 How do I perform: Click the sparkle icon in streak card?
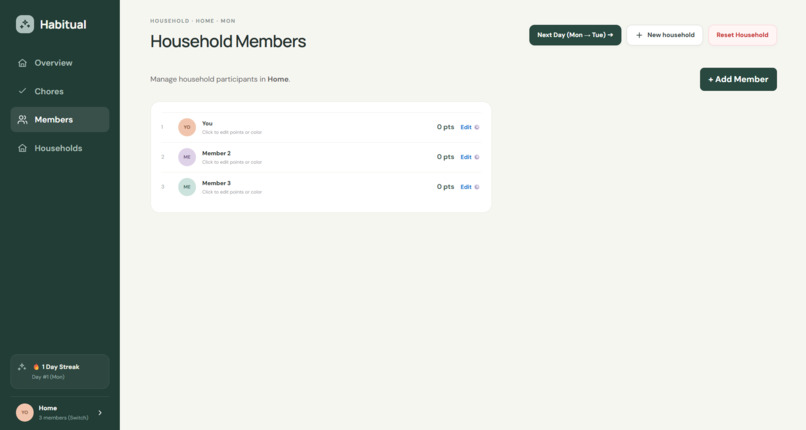22,367
